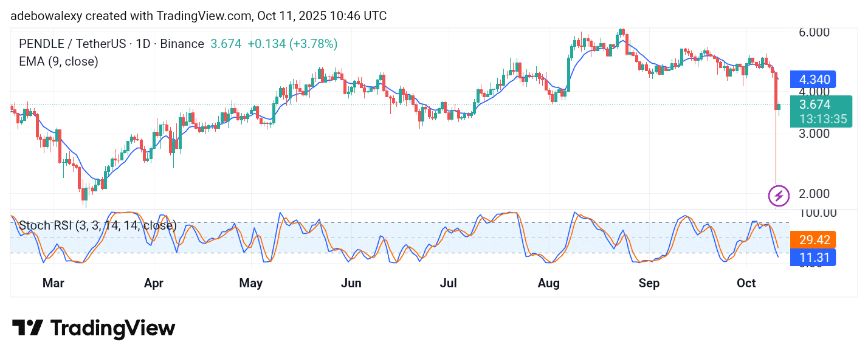Viewport: 868px width, 359px height.
Task: Click the Jun label on time axis
Action: coord(351,283)
